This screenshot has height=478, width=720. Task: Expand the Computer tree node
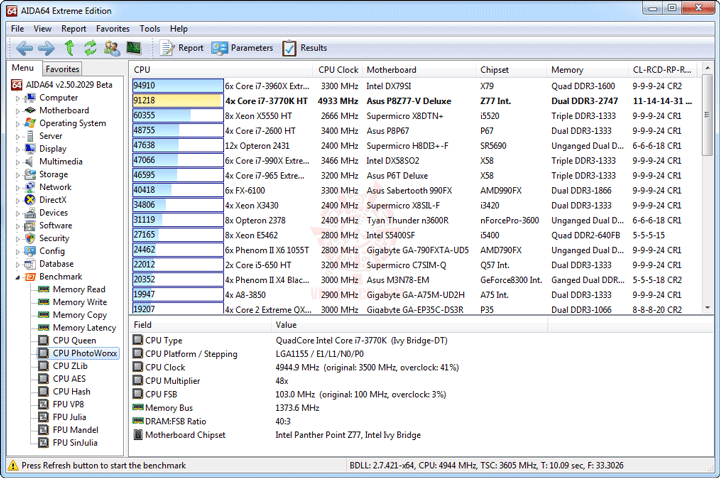(18, 98)
